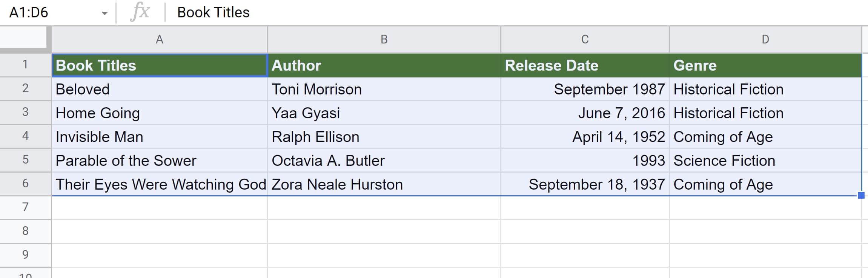Click the Author header cell
868x278 pixels.
(x=384, y=65)
